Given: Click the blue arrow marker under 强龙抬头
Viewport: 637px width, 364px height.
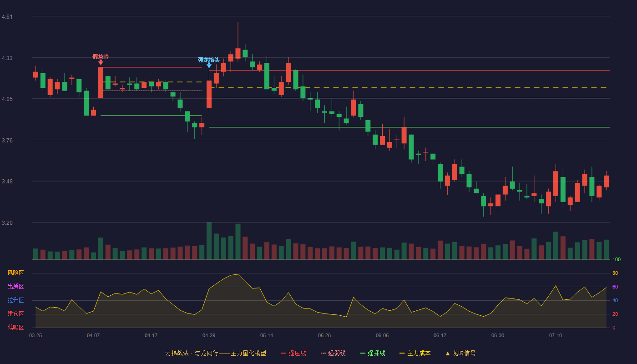Looking at the screenshot, I should pyautogui.click(x=209, y=66).
